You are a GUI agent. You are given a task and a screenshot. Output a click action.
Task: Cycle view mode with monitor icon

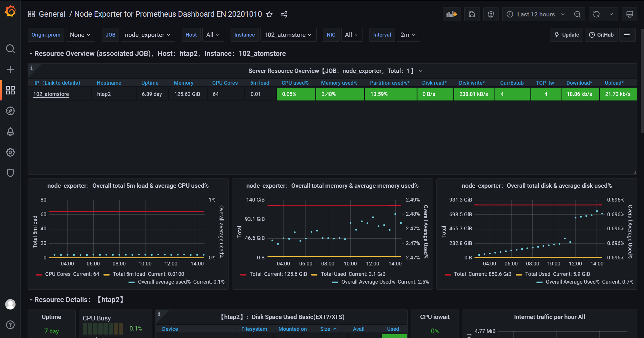tap(630, 14)
